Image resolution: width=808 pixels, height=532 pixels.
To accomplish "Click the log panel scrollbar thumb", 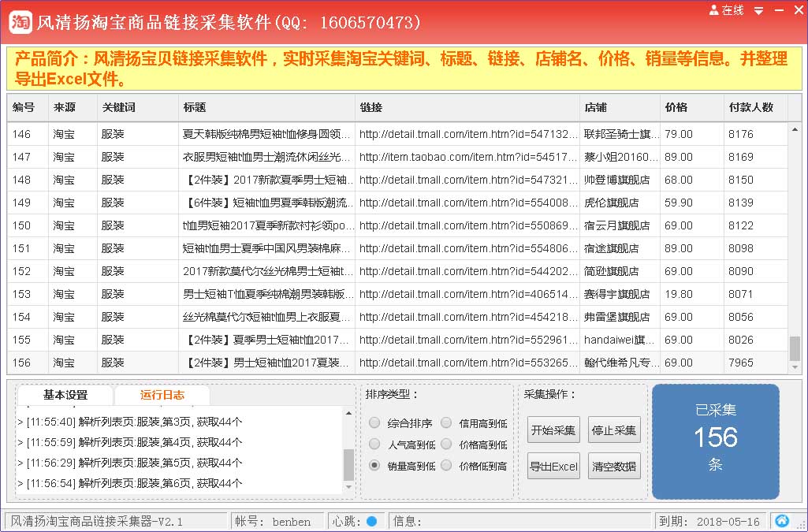I will point(348,464).
